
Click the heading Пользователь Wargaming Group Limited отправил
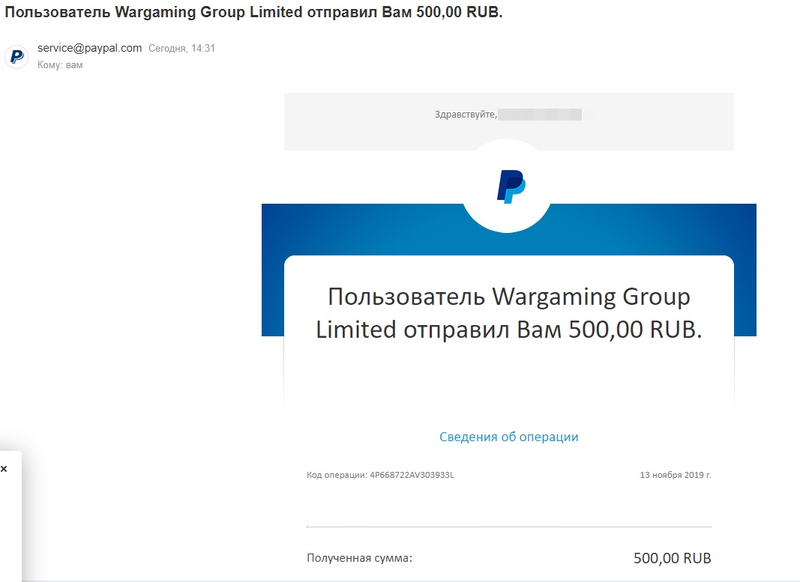509,313
